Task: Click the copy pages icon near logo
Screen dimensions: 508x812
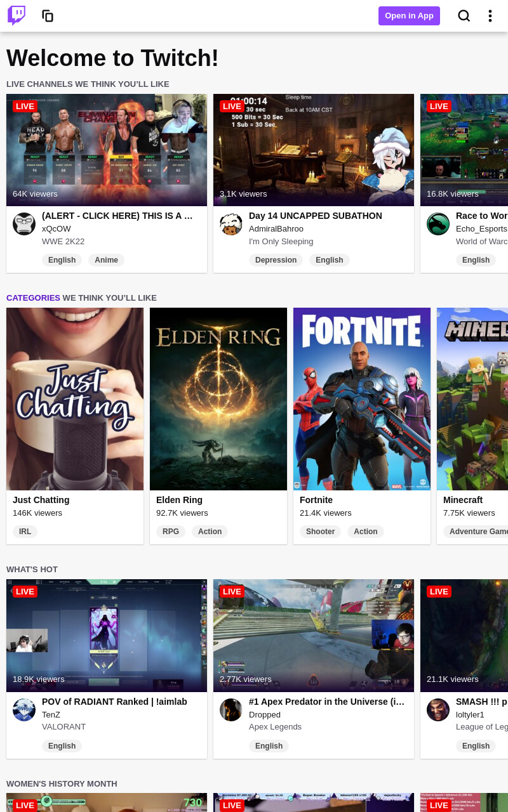Action: (48, 16)
